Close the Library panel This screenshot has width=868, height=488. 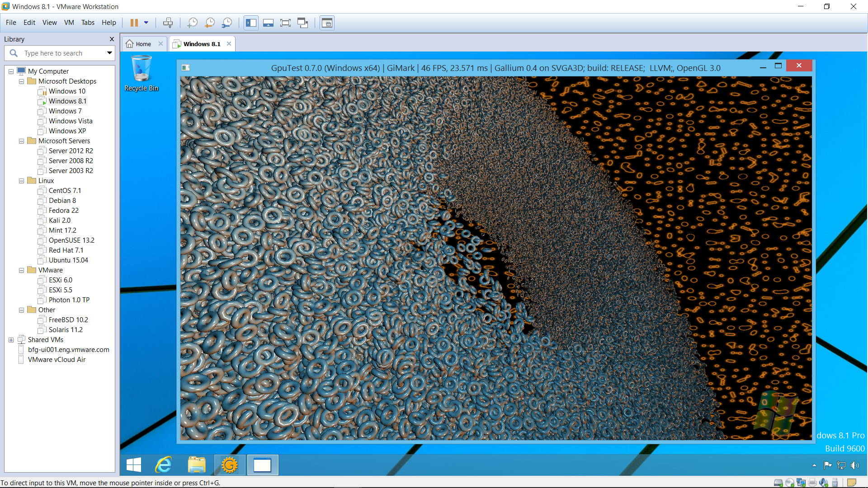112,39
